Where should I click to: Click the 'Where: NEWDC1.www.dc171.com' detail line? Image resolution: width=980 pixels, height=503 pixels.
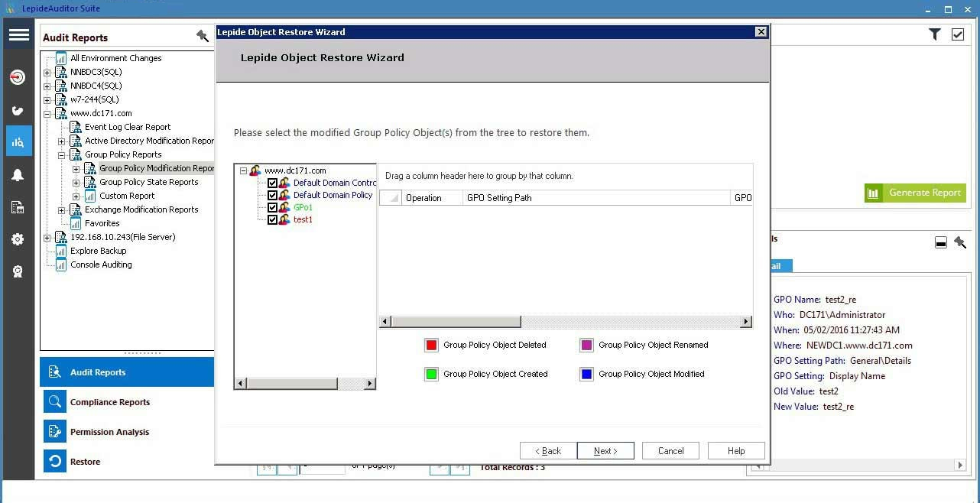[x=843, y=346]
